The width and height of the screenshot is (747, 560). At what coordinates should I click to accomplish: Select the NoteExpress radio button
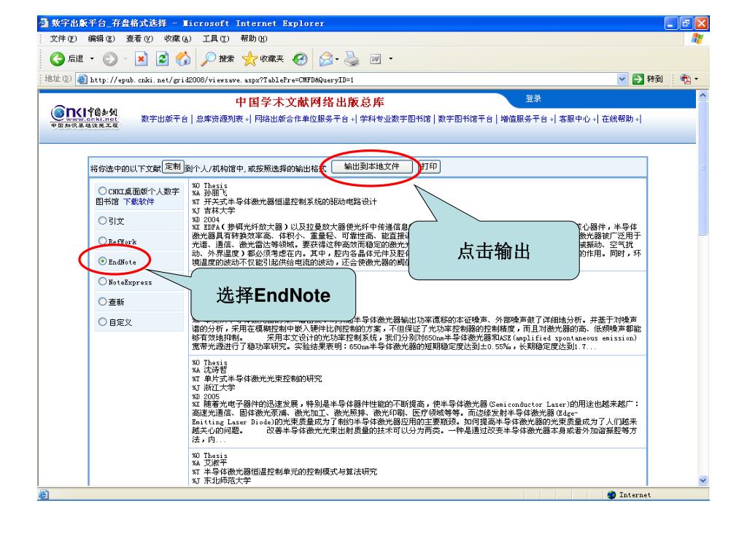tap(102, 281)
